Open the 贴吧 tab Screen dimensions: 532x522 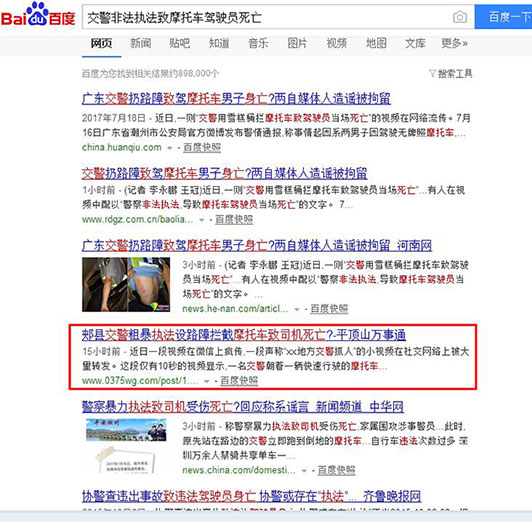coord(179,43)
